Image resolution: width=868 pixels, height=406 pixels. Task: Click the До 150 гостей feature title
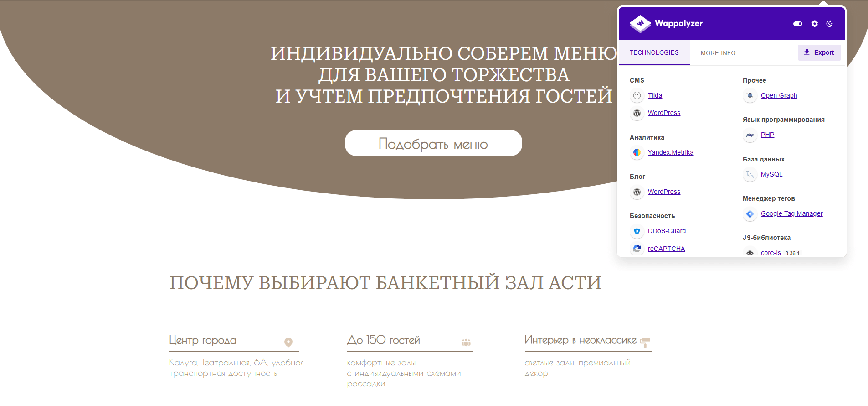pos(384,340)
